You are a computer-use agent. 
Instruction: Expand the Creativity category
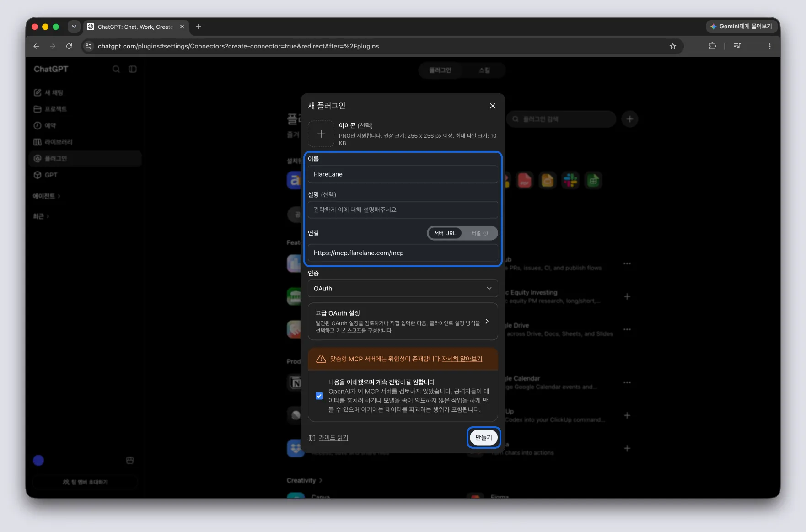coord(305,480)
